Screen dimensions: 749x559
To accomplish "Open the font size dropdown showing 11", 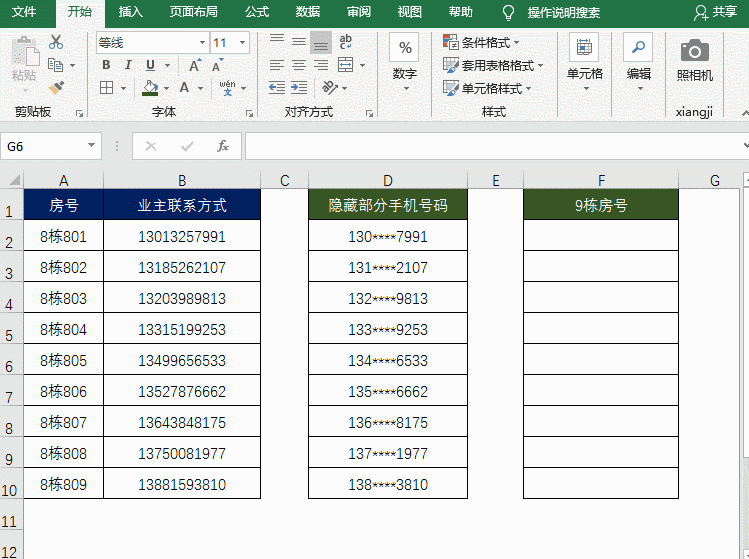I will [242, 43].
